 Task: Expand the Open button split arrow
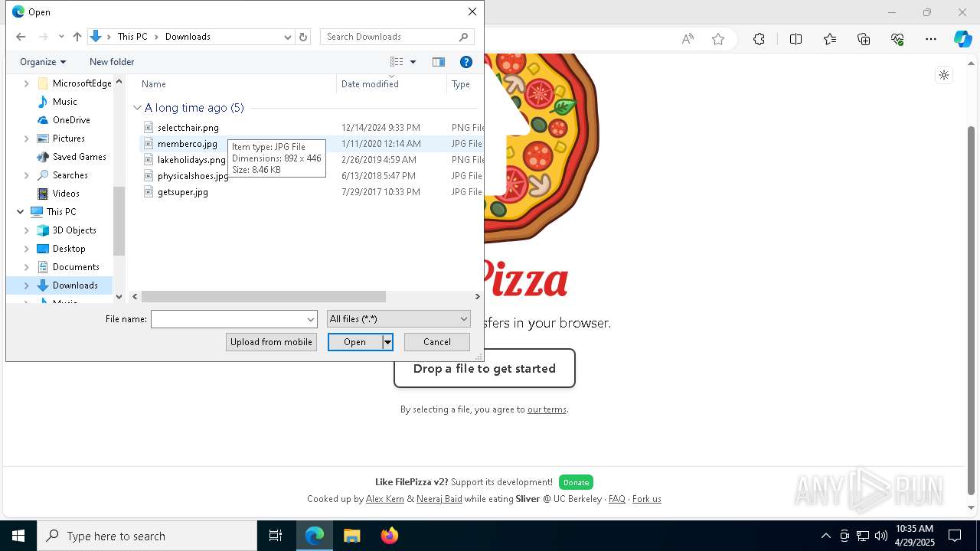click(x=387, y=342)
